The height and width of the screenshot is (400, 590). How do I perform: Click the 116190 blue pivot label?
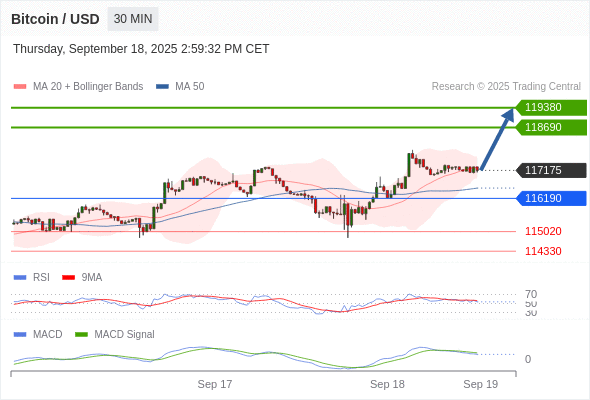coord(551,198)
